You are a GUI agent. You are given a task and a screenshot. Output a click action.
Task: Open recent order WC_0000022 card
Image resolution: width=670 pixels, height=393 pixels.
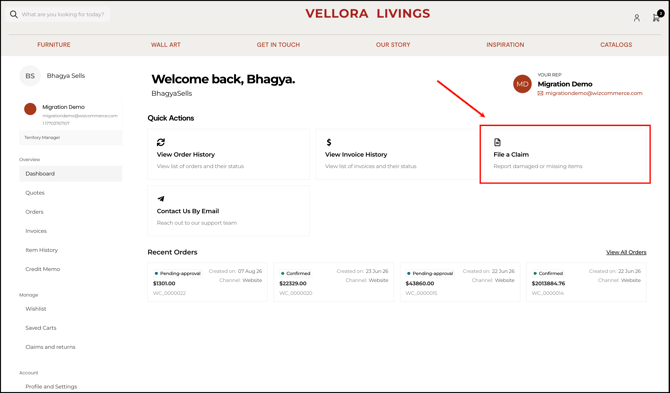pyautogui.click(x=207, y=282)
